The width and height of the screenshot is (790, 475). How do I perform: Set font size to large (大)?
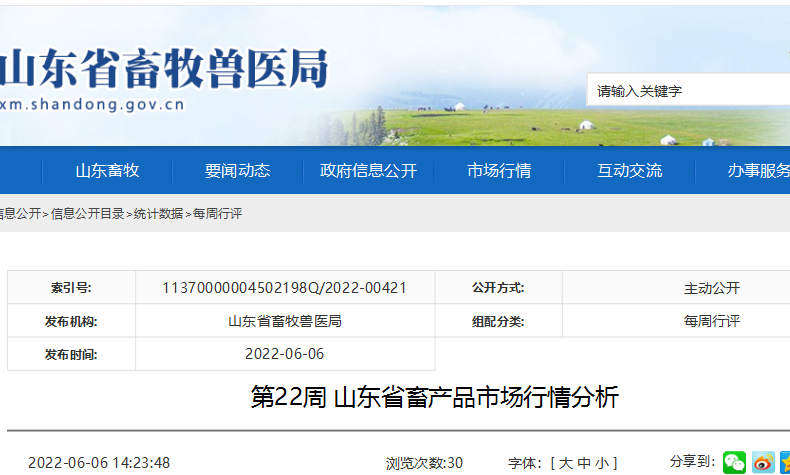tap(565, 463)
